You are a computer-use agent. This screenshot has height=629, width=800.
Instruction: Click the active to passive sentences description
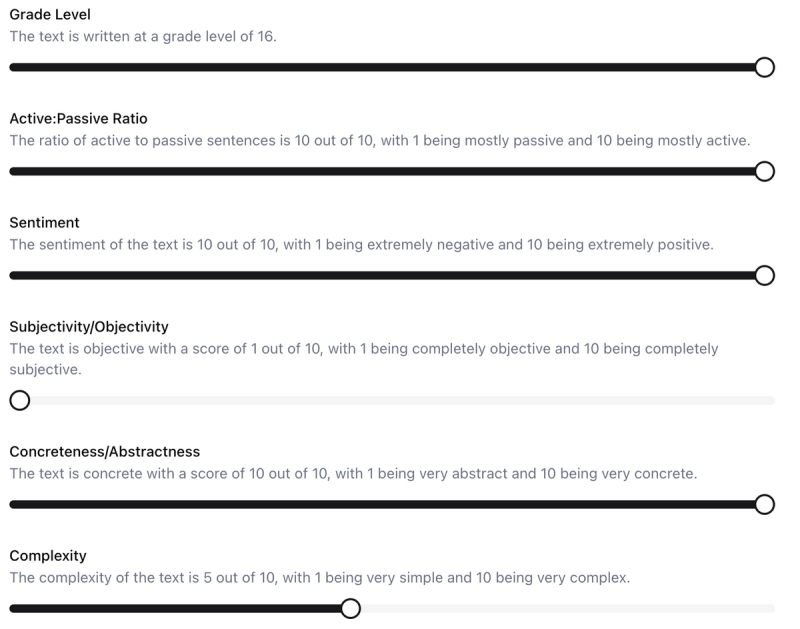pyautogui.click(x=379, y=140)
